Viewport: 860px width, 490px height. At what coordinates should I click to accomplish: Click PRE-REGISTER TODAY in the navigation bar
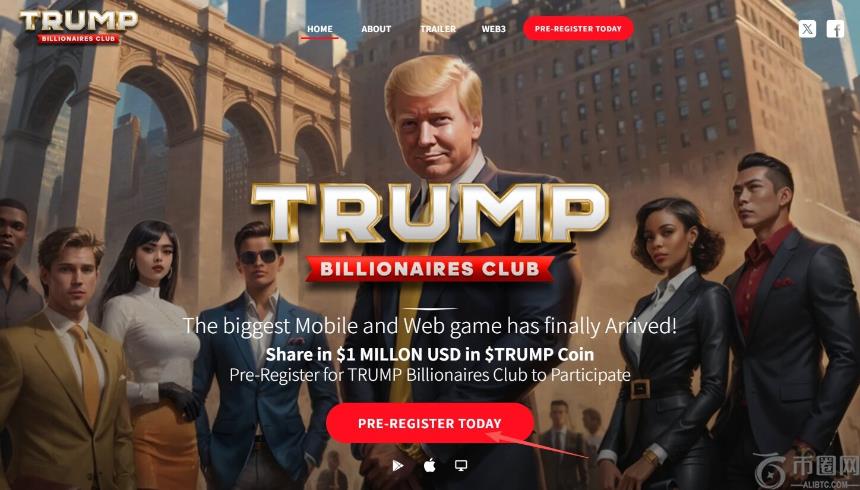578,29
